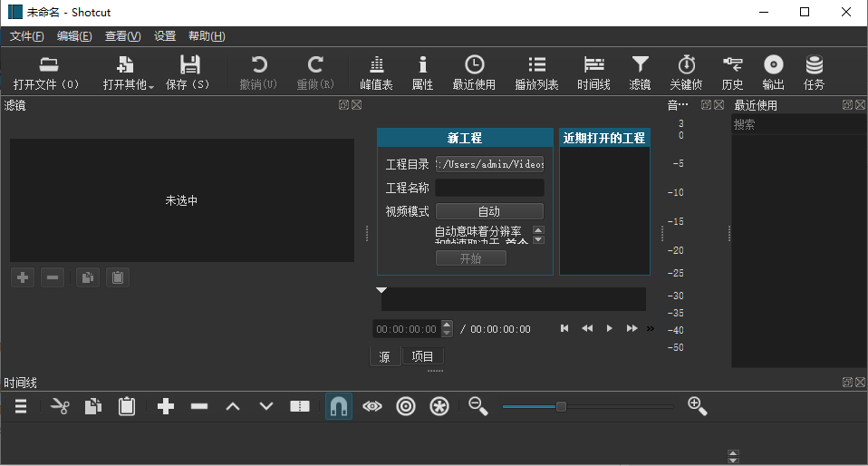This screenshot has height=466, width=868.
Task: Open the 属性 properties panel
Action: [x=422, y=73]
